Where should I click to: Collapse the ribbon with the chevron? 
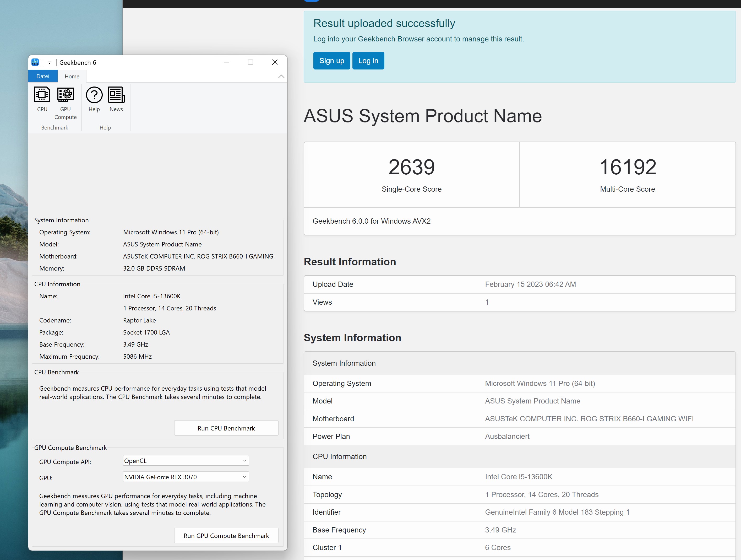click(281, 76)
